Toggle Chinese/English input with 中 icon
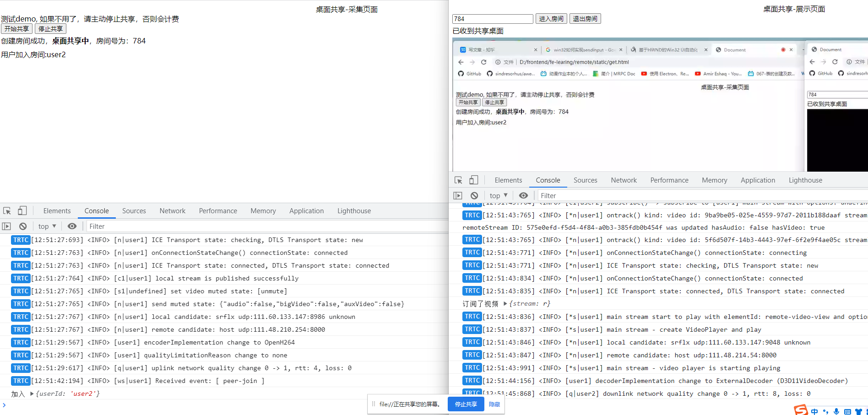 point(814,411)
